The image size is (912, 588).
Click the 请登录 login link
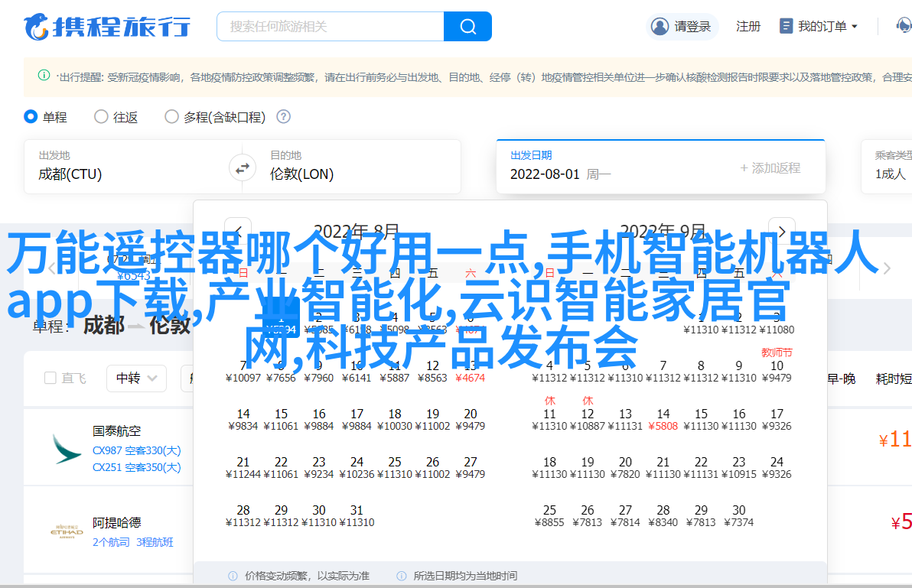pyautogui.click(x=692, y=26)
